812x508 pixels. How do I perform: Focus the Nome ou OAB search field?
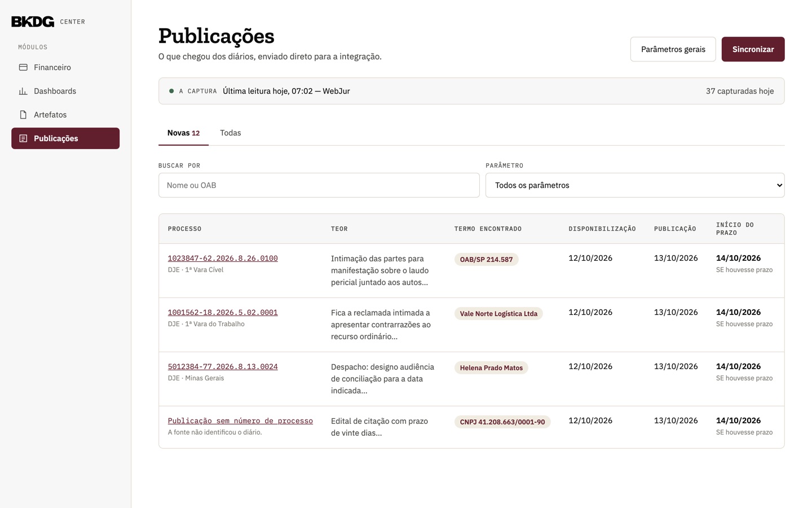coord(319,185)
